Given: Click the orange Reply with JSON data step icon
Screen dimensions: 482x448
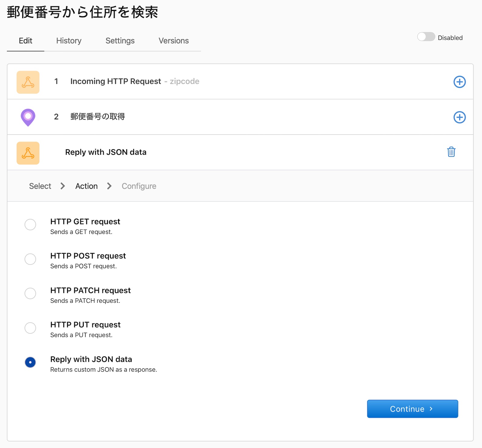Looking at the screenshot, I should pos(28,153).
